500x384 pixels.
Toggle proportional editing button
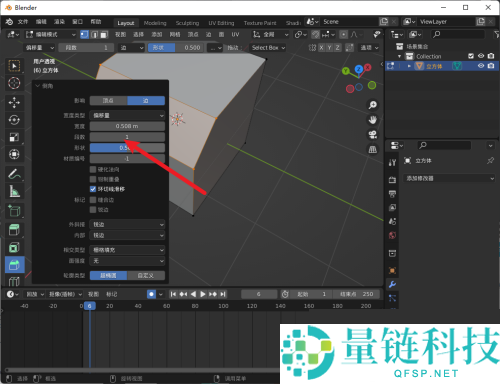coord(343,34)
